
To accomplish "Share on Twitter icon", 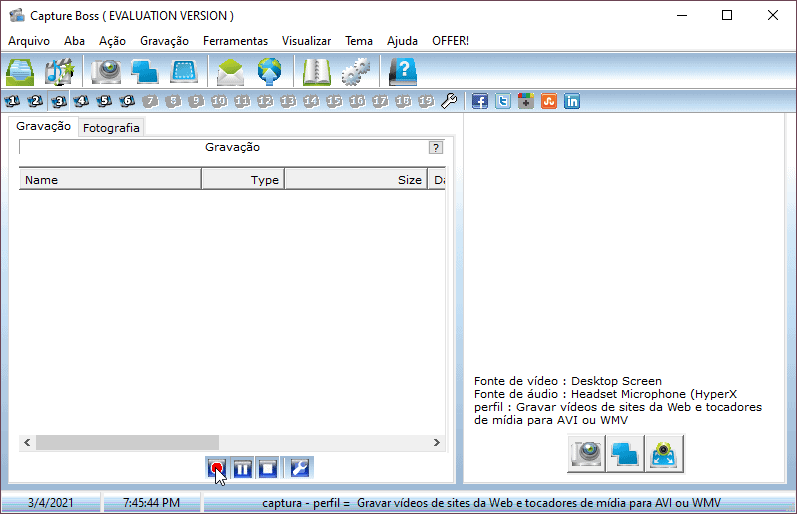I will tap(503, 101).
